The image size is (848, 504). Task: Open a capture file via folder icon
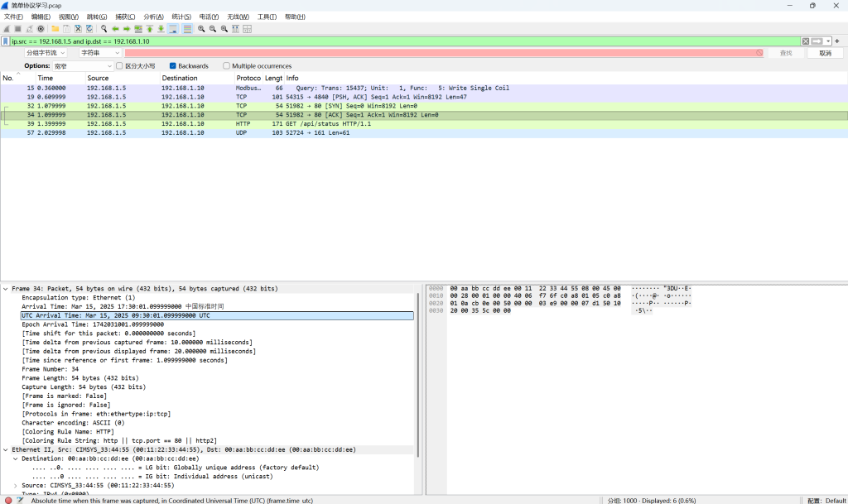[55, 28]
